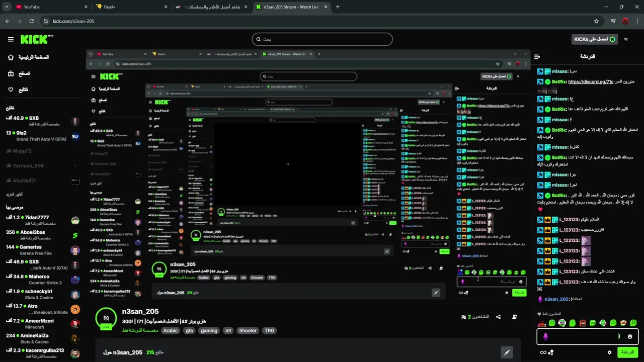Image resolution: width=644 pixels, height=362 pixels.
Task: Expand أظهر المزيد to show more channels
Action: coord(14,194)
